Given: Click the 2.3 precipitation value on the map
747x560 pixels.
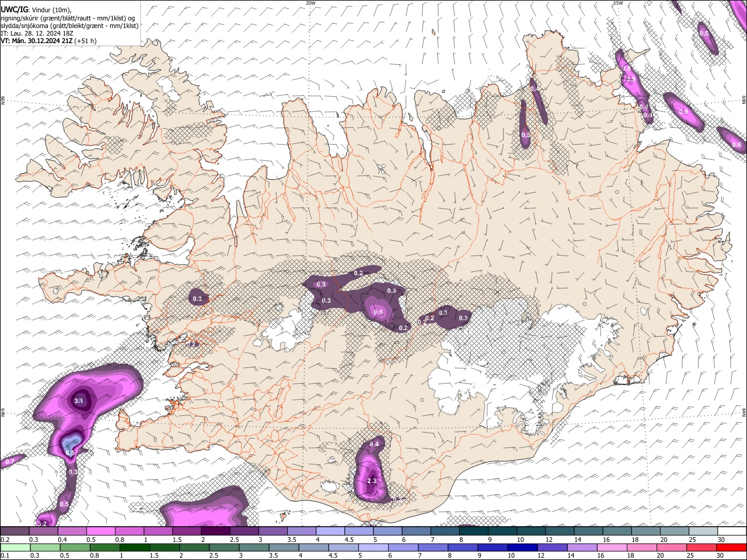Looking at the screenshot, I should [372, 481].
